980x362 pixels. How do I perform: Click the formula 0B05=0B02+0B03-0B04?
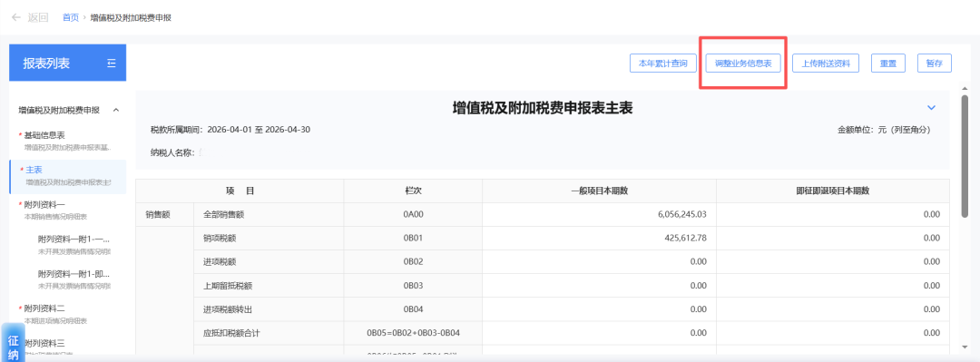tap(413, 333)
